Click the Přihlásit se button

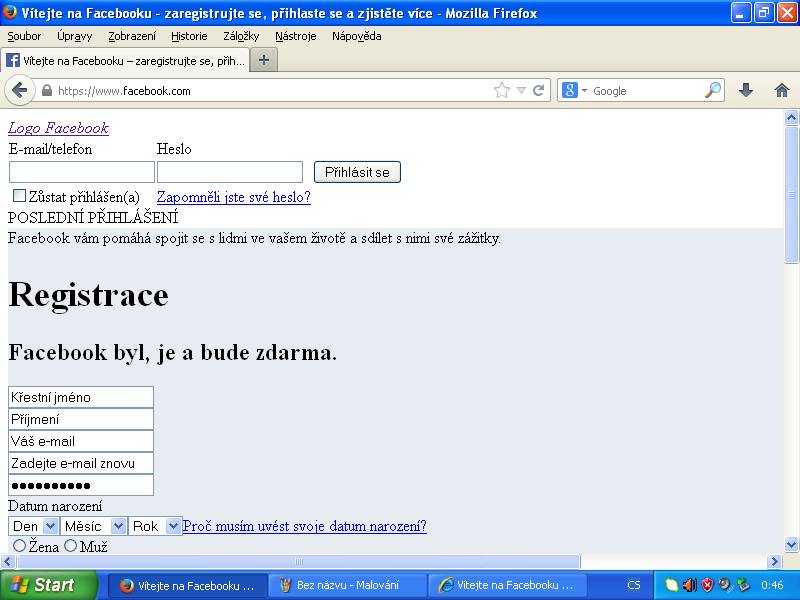357,172
